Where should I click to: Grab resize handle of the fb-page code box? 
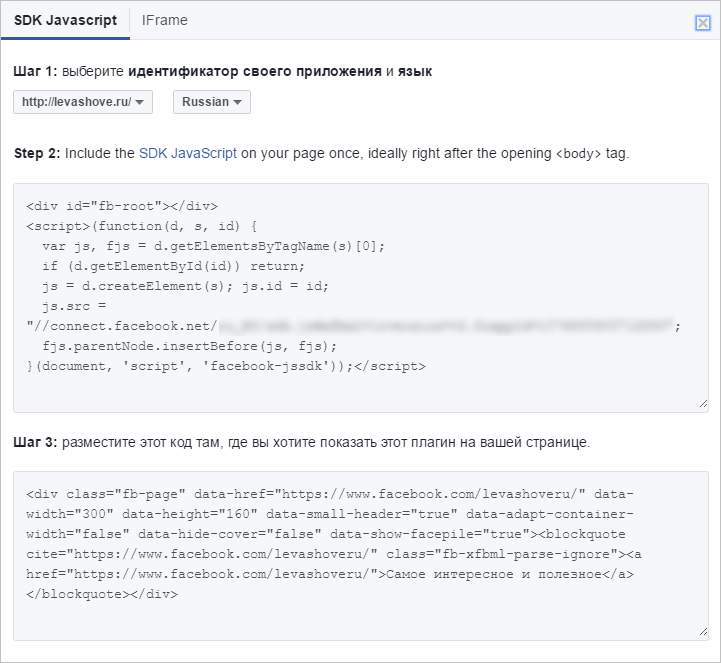[x=703, y=632]
